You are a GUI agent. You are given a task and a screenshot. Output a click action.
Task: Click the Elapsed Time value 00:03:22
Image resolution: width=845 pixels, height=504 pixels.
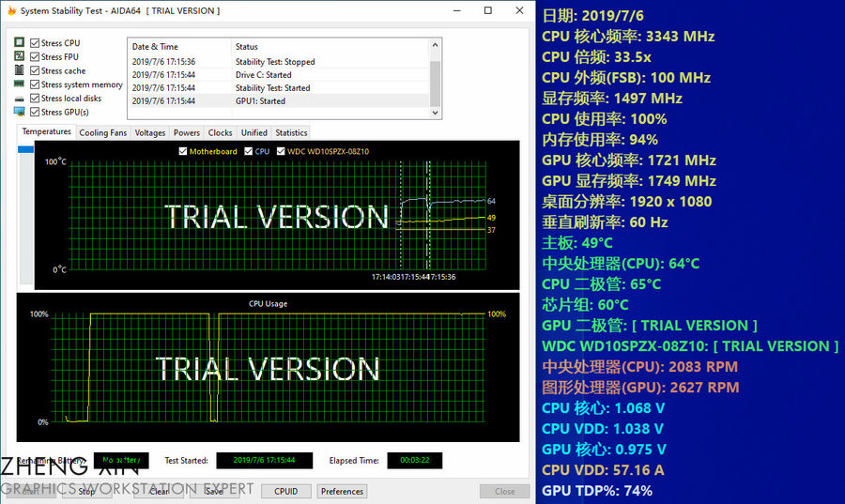414,461
